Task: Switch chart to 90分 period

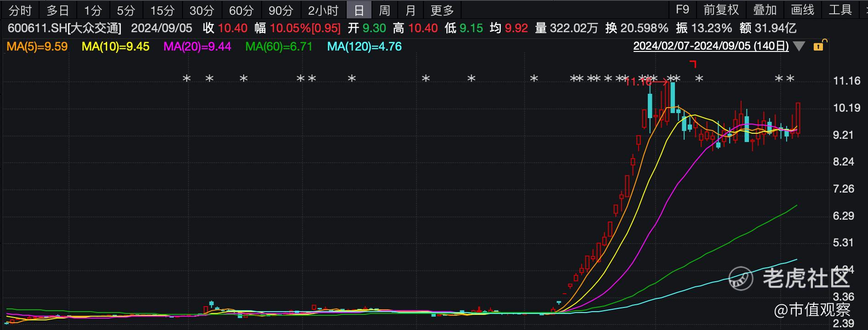Action: click(281, 10)
